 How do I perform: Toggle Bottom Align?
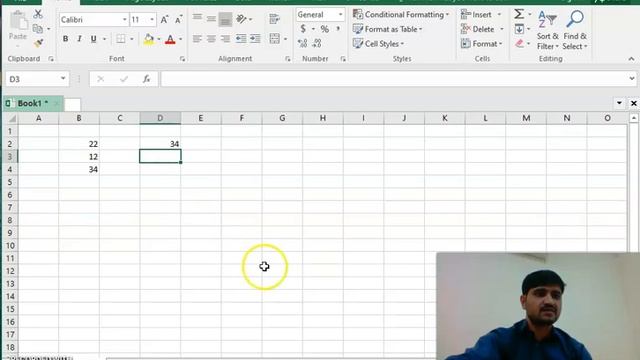pyautogui.click(x=225, y=19)
